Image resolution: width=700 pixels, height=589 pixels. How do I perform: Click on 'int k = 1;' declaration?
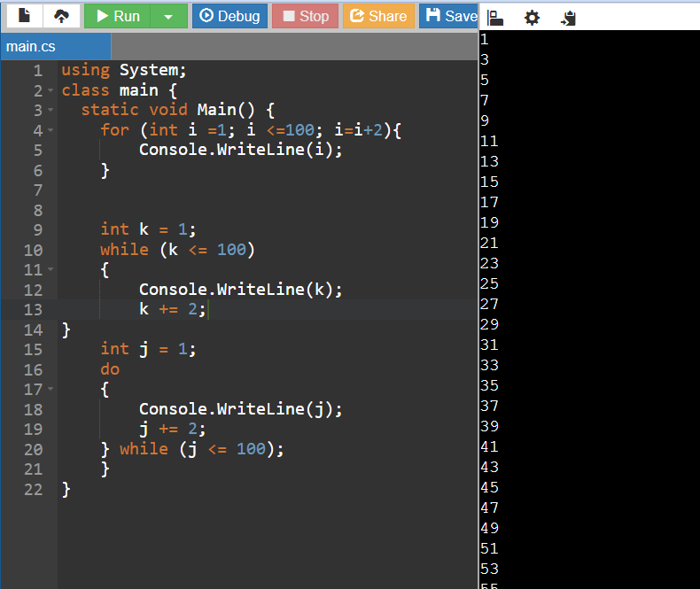[148, 229]
